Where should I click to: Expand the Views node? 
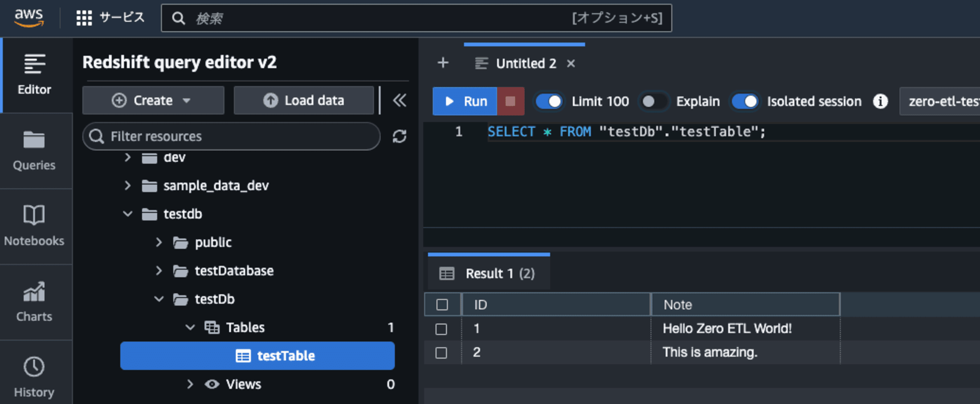pos(190,384)
